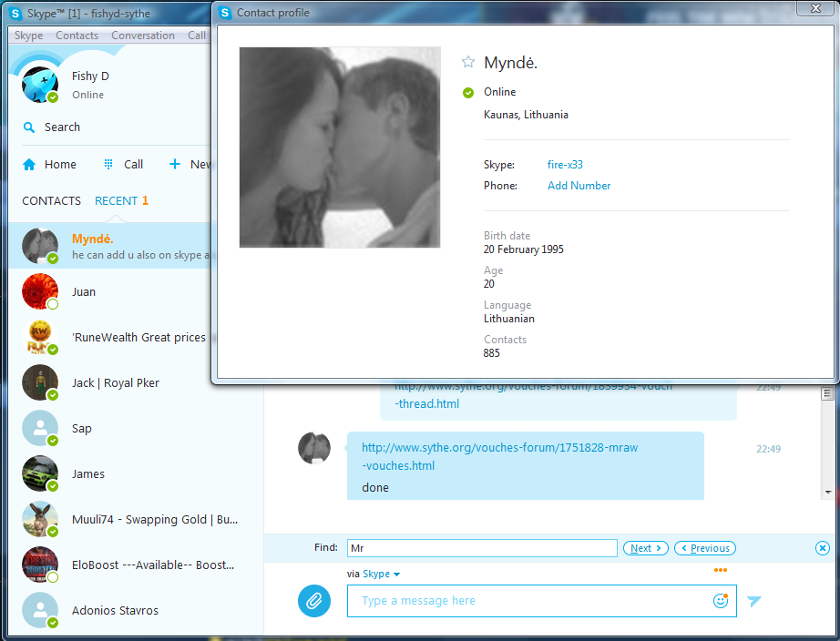Click the Home button label
The height and width of the screenshot is (641, 840).
pyautogui.click(x=60, y=165)
